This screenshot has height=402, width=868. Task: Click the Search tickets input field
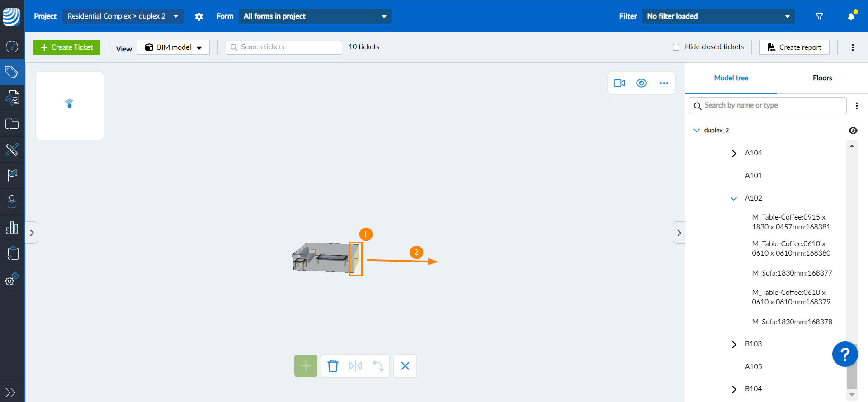[x=284, y=47]
